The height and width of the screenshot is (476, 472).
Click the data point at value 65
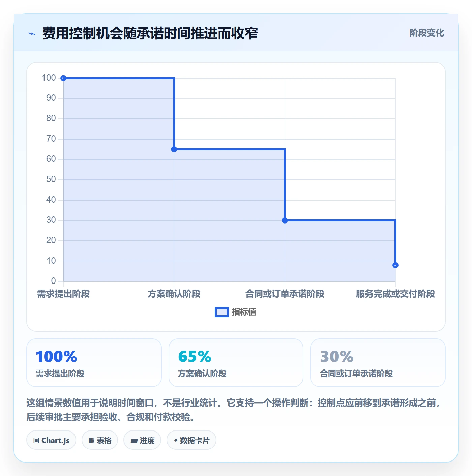tap(174, 149)
